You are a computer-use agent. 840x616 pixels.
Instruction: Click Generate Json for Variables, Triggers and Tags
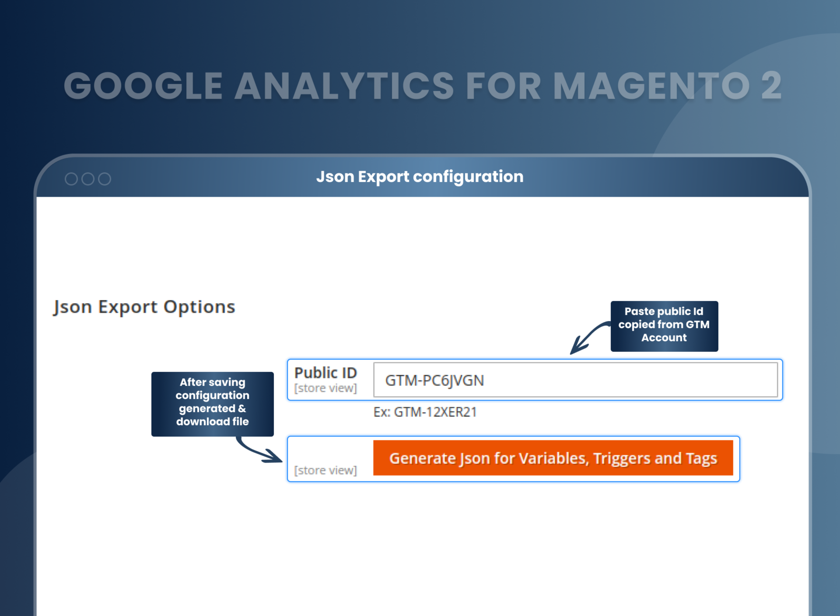pyautogui.click(x=553, y=458)
